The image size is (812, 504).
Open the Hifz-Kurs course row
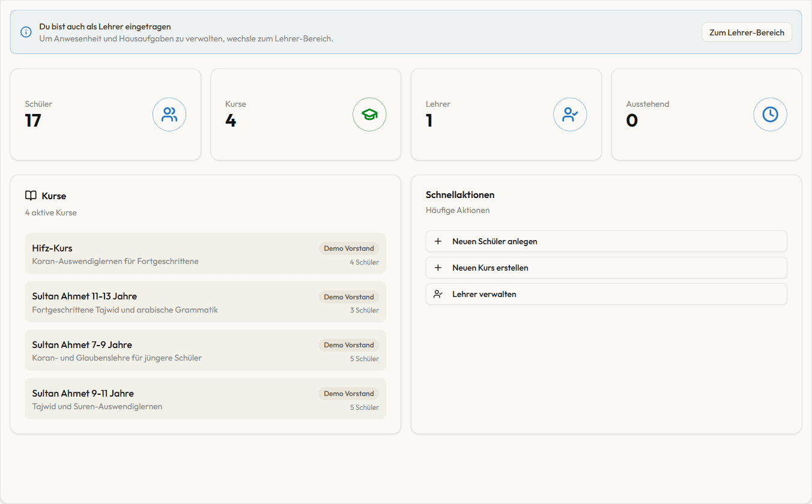click(x=205, y=253)
